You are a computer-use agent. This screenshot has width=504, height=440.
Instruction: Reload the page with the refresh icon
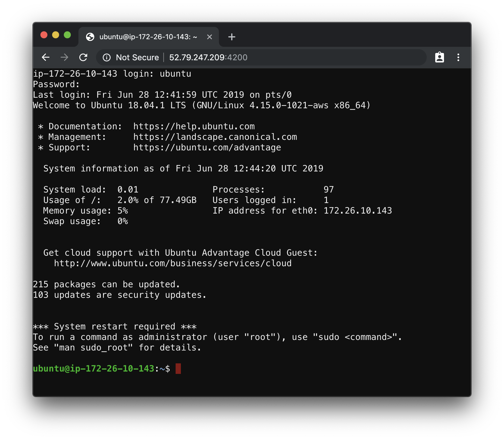83,57
